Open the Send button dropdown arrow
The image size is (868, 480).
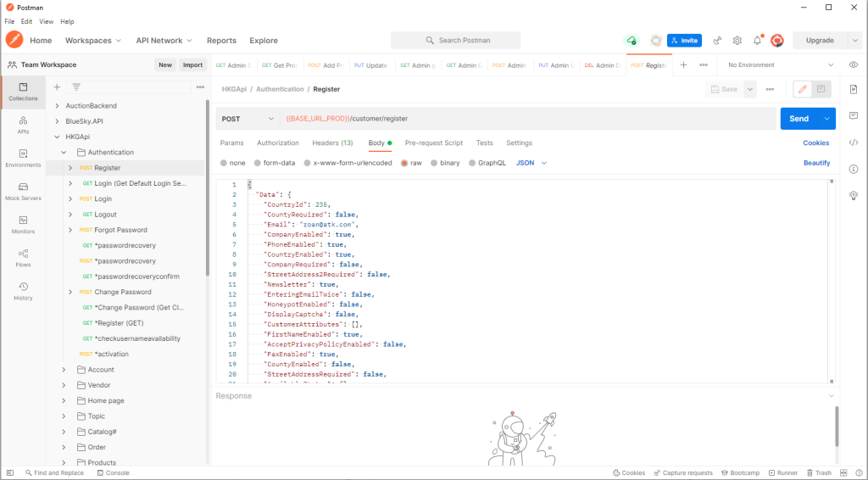826,119
